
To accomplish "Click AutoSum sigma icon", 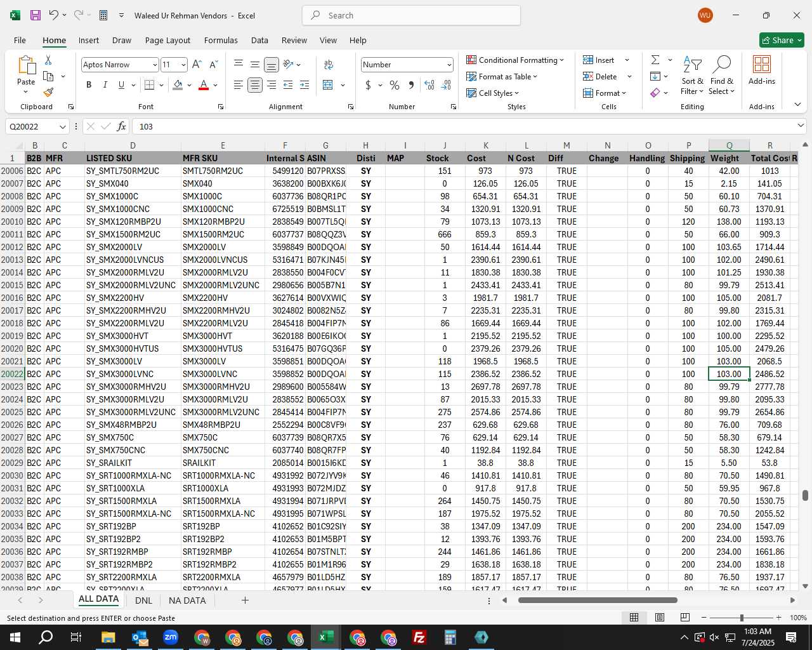I will pyautogui.click(x=655, y=60).
